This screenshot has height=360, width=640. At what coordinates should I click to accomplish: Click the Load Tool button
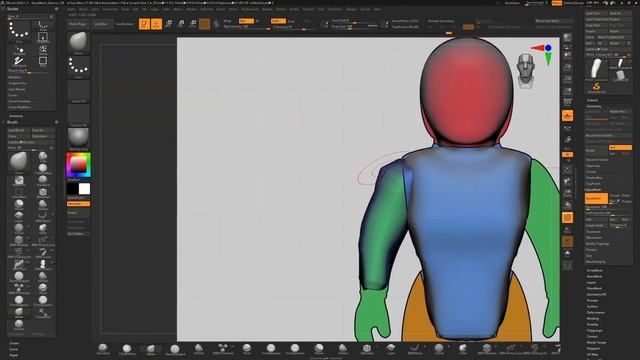coord(596,13)
